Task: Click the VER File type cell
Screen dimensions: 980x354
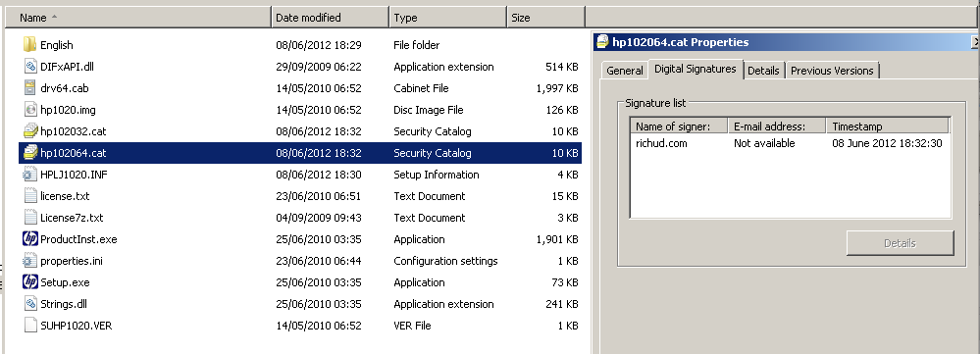Action: coord(412,326)
